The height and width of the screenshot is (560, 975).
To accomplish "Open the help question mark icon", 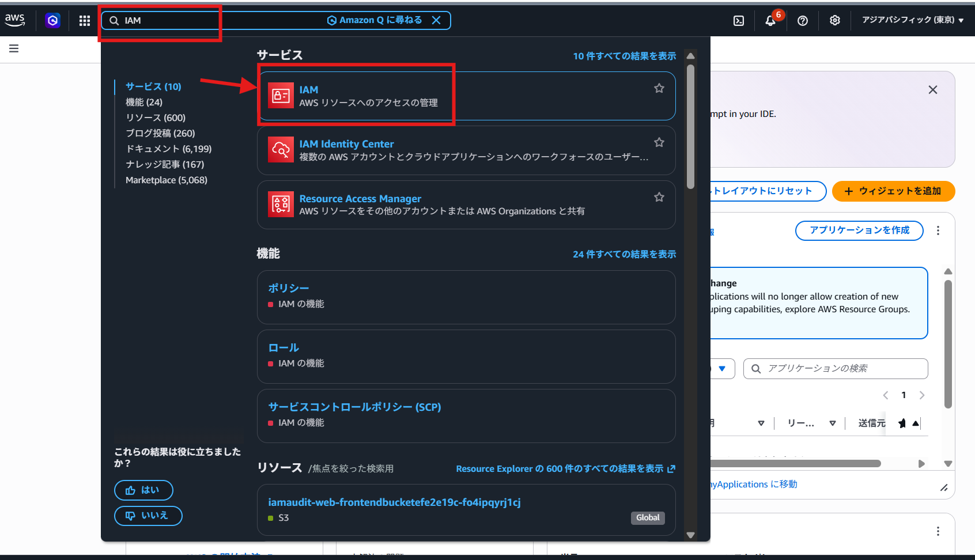I will [x=803, y=21].
